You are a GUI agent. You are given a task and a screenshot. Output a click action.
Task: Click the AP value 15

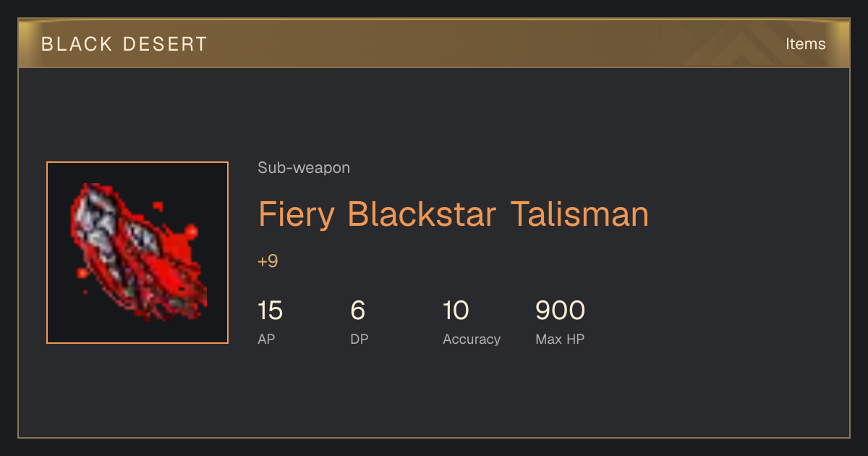[x=270, y=311]
